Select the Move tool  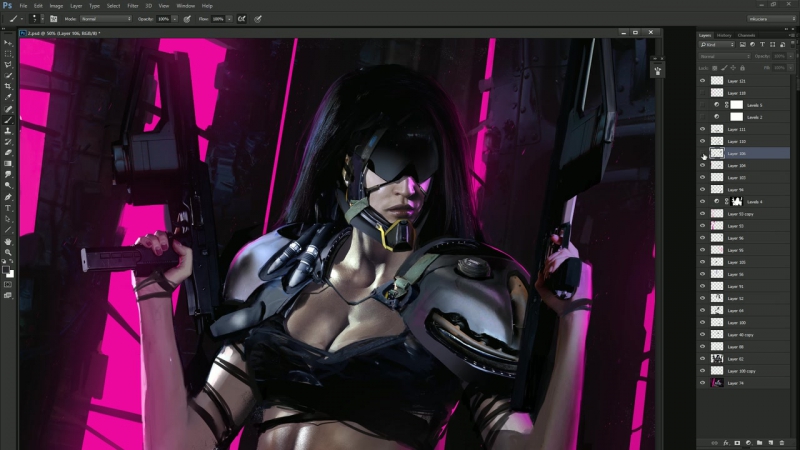8,43
